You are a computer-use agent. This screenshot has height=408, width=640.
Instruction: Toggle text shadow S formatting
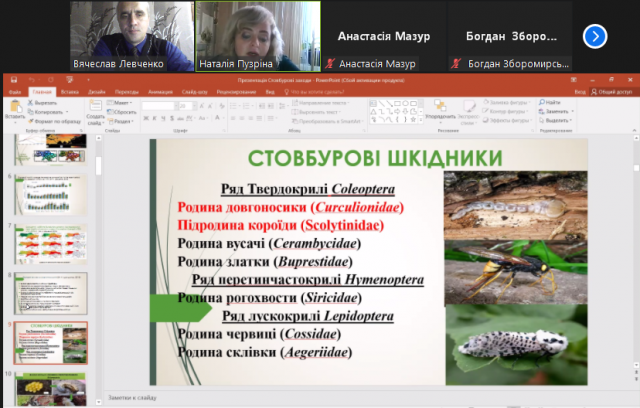172,118
